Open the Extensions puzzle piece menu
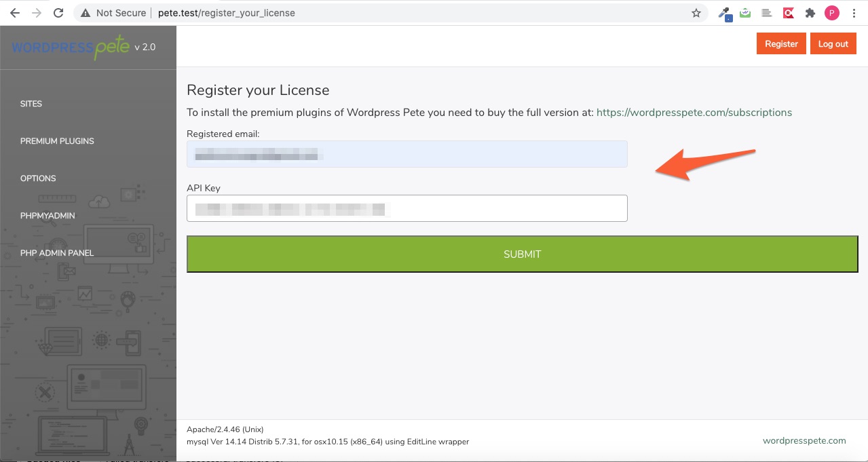This screenshot has height=462, width=868. click(x=810, y=13)
